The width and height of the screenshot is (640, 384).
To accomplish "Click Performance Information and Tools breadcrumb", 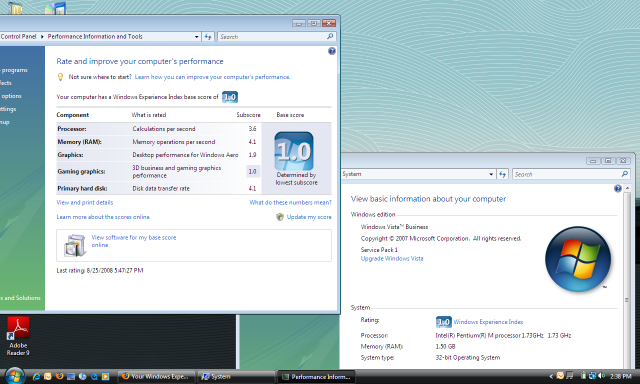I will click(x=95, y=36).
